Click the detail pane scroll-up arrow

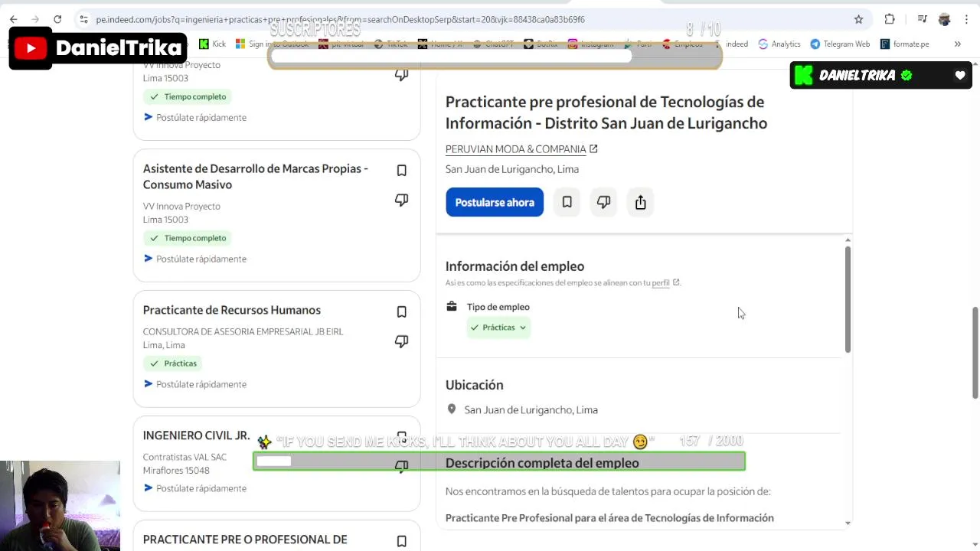click(848, 240)
